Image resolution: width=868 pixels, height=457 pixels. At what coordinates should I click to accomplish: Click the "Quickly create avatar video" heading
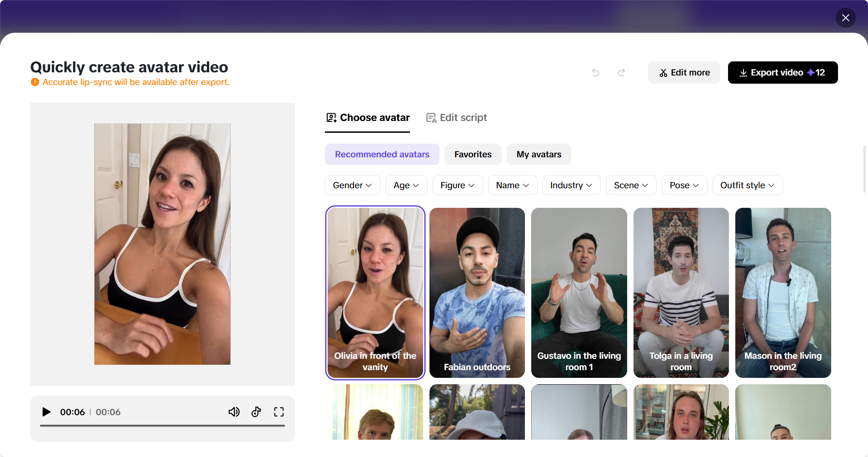click(x=129, y=67)
